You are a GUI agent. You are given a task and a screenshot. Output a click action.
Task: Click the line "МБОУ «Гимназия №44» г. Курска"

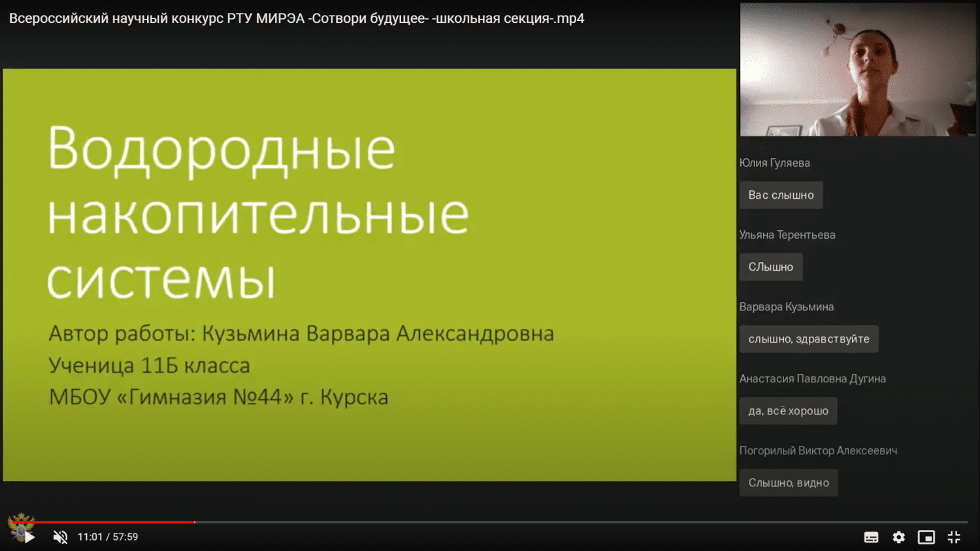[x=218, y=397]
